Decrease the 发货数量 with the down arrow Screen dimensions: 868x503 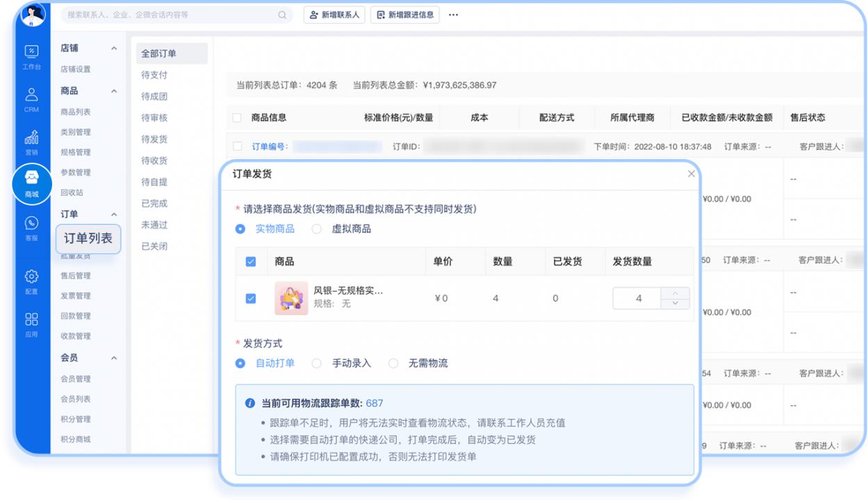point(677,304)
